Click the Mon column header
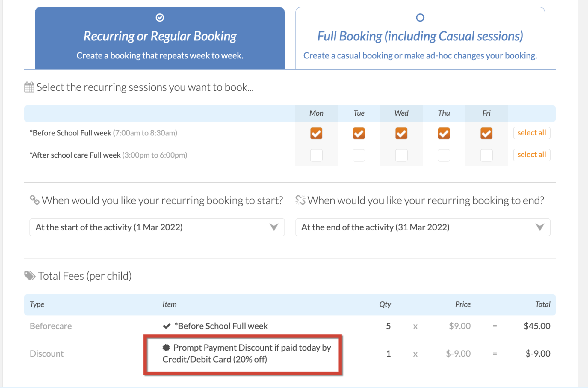Image resolution: width=588 pixels, height=388 pixels. tap(316, 113)
